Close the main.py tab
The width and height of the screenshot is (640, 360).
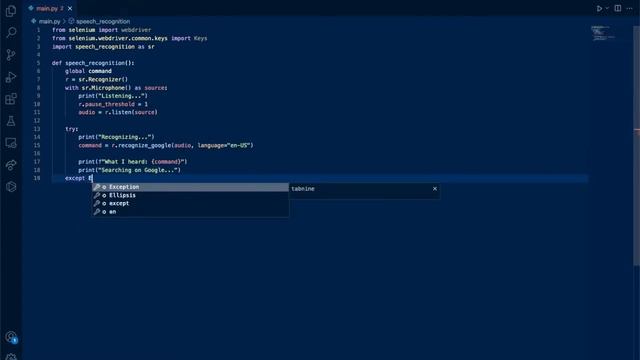[70, 8]
